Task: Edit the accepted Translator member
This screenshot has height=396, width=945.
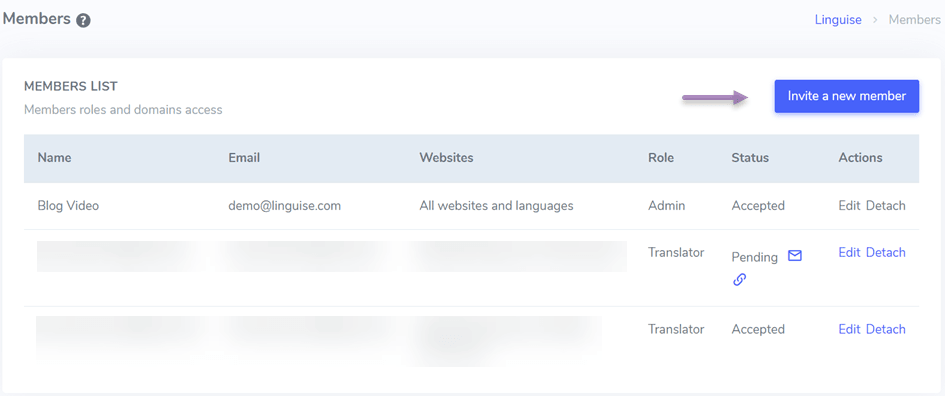Action: [x=849, y=329]
